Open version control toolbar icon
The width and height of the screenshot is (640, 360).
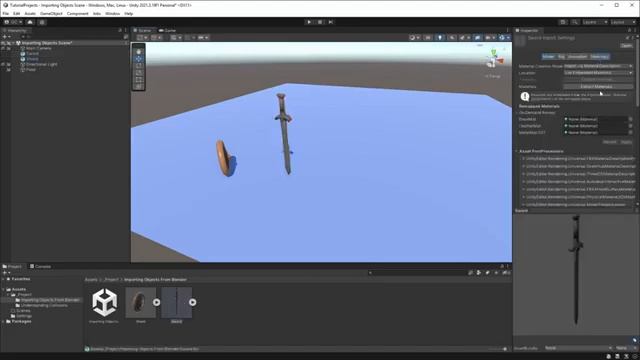42,22
